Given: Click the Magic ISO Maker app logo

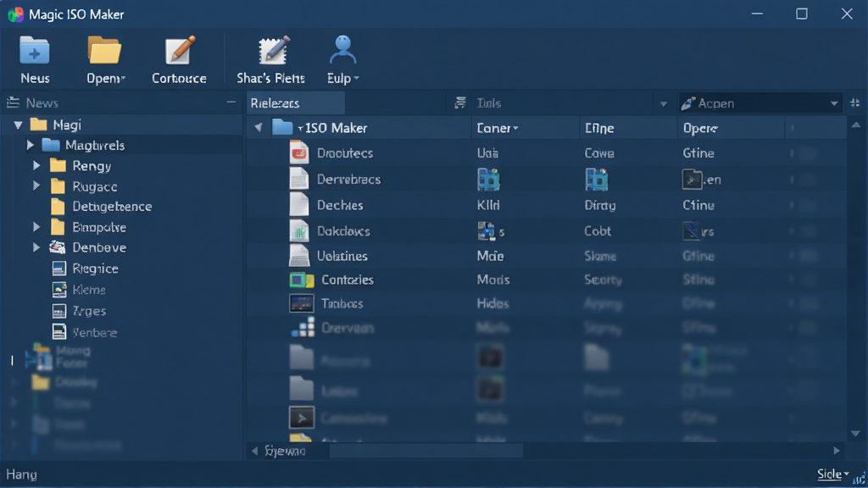Looking at the screenshot, I should 15,14.
